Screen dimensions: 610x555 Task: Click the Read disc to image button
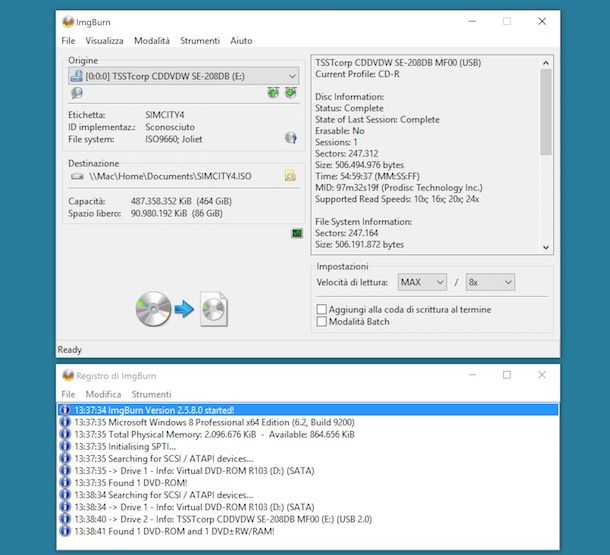[x=182, y=309]
